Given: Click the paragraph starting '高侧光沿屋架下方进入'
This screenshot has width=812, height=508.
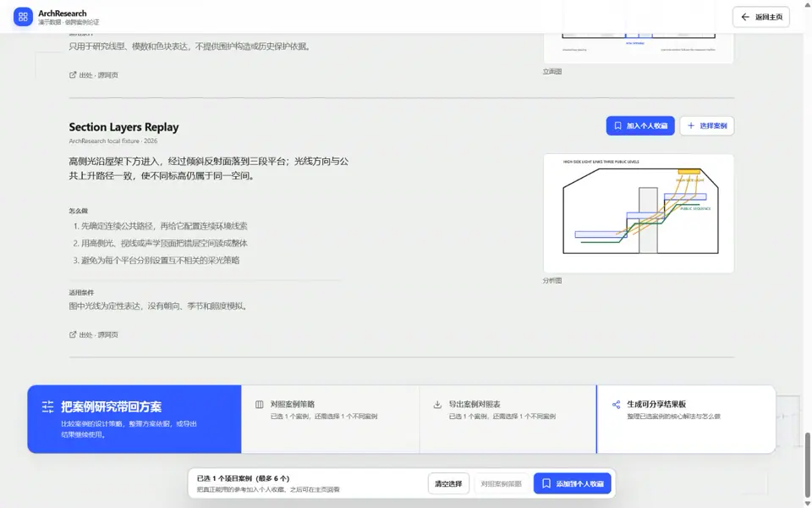Looking at the screenshot, I should pos(209,168).
